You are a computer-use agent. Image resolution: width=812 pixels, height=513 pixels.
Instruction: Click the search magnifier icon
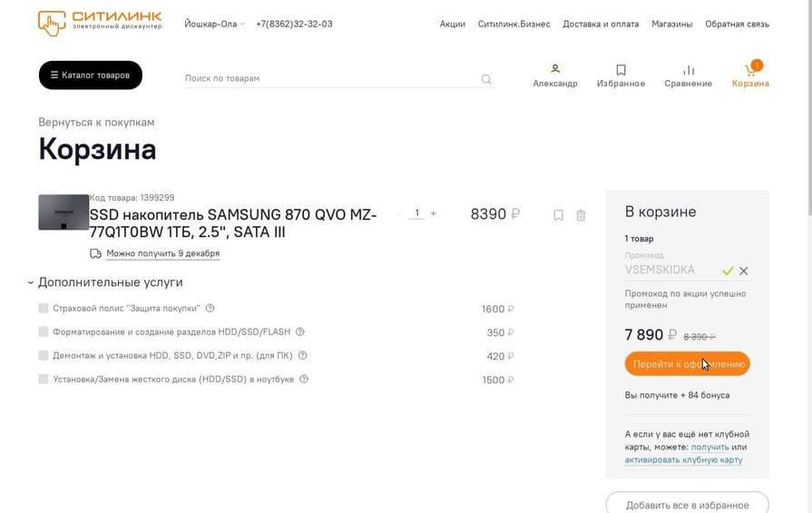486,79
